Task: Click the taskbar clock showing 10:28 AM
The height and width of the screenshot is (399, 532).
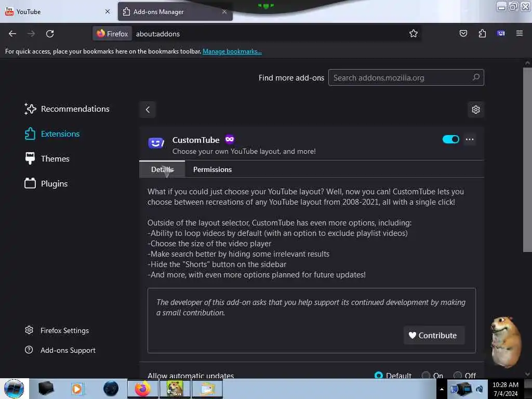Action: pos(506,389)
